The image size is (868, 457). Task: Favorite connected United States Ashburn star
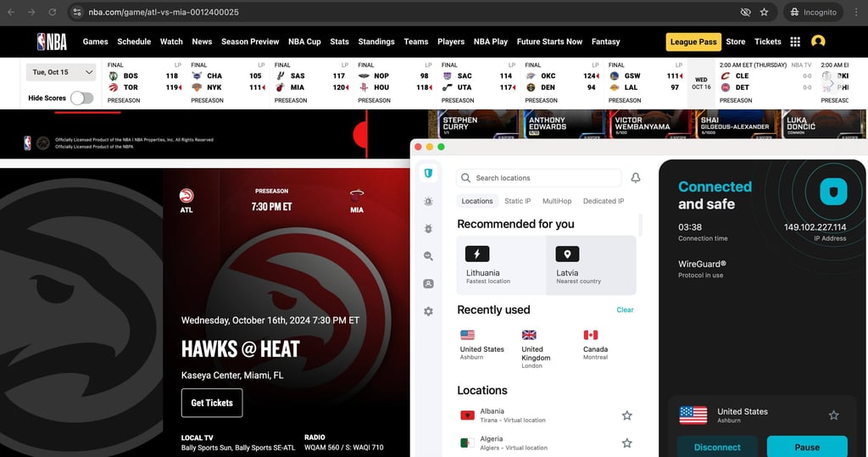834,415
